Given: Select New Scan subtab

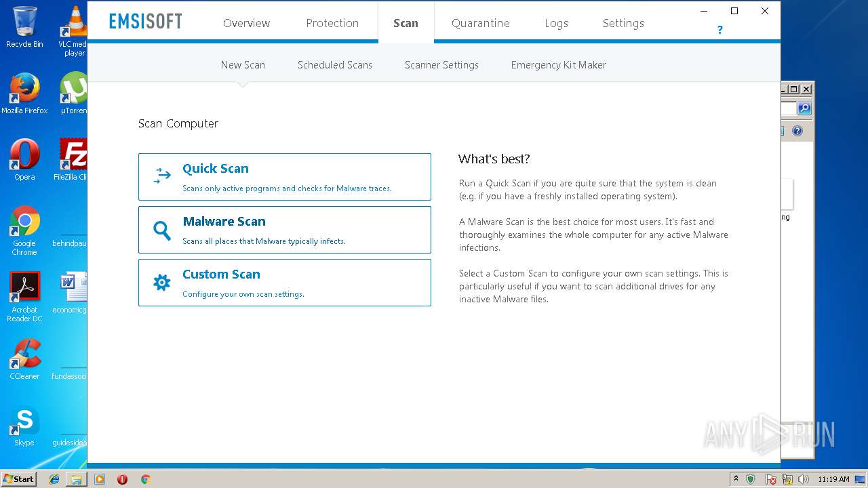Looking at the screenshot, I should point(243,65).
